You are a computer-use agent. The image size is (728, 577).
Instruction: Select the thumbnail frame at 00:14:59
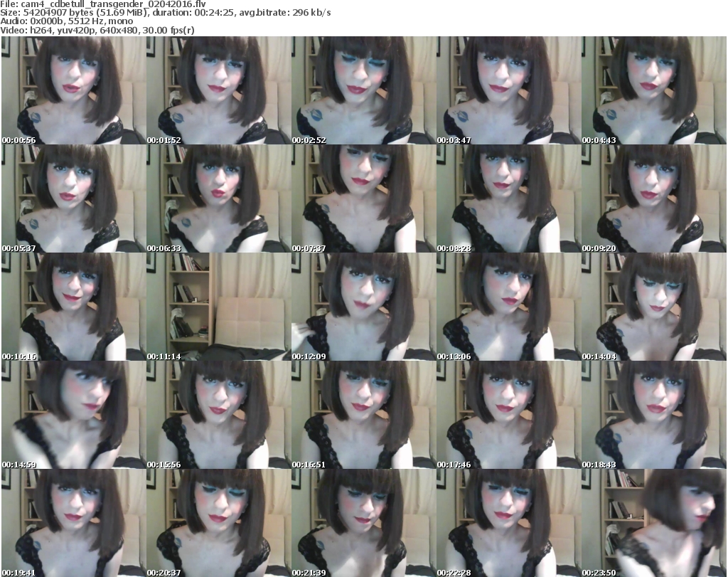pyautogui.click(x=73, y=415)
